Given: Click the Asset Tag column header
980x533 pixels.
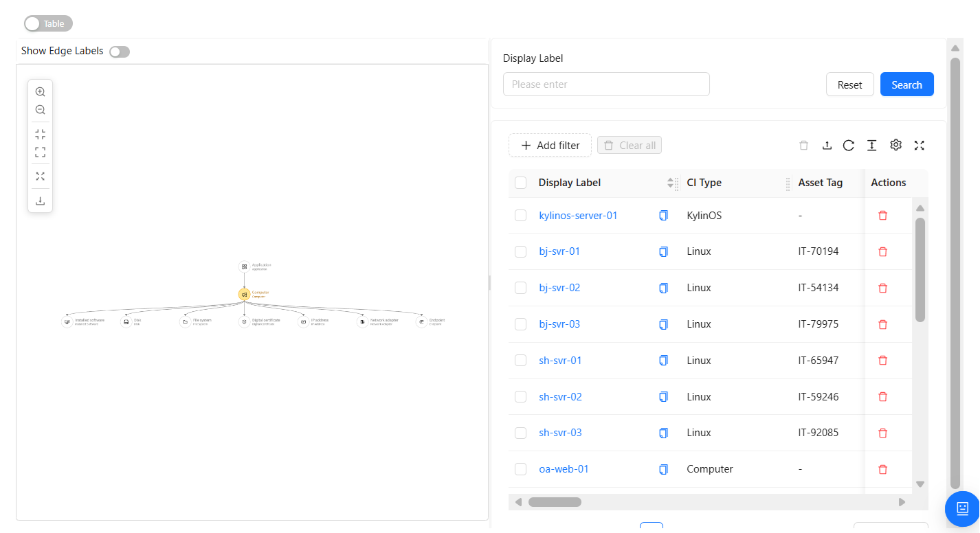Looking at the screenshot, I should pyautogui.click(x=820, y=183).
